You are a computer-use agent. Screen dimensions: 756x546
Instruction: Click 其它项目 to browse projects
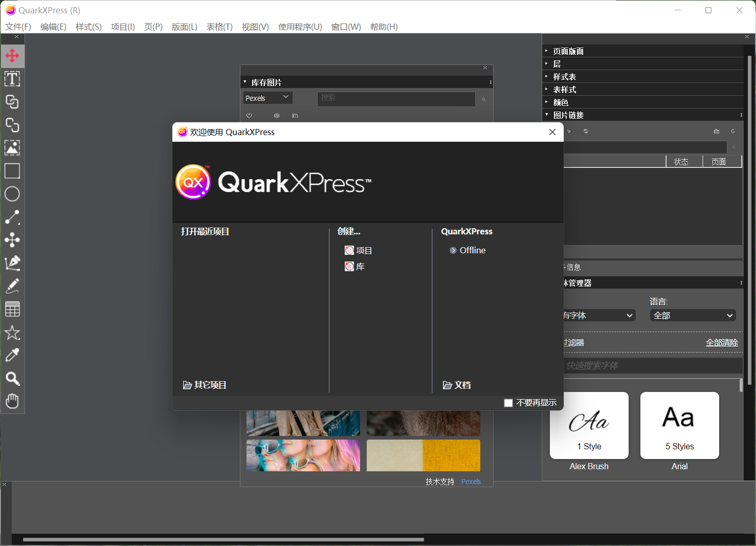(x=205, y=385)
